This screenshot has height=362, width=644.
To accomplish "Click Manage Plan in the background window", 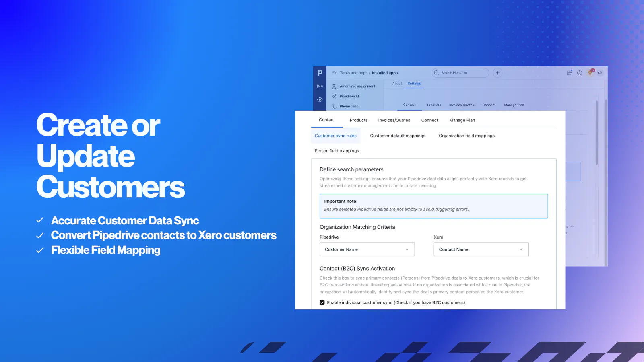I will [514, 105].
